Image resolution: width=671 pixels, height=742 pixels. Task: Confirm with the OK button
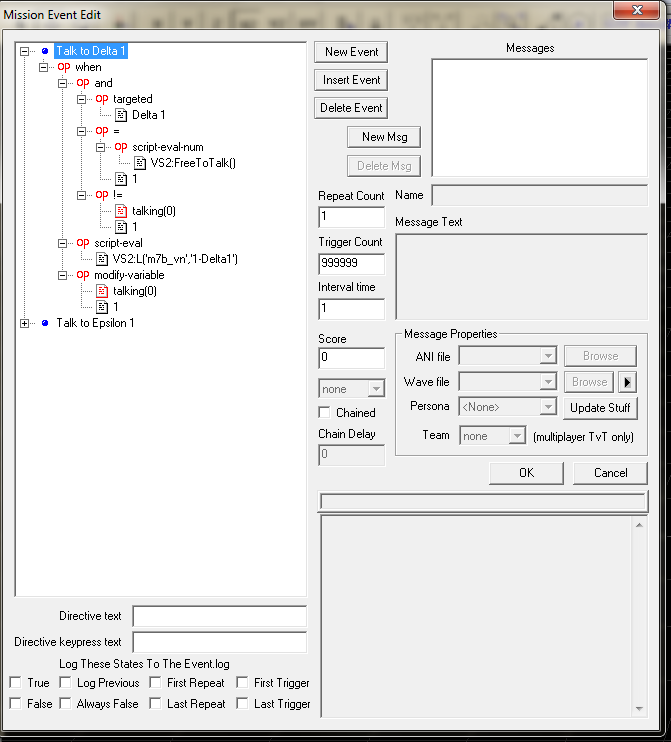coord(527,473)
